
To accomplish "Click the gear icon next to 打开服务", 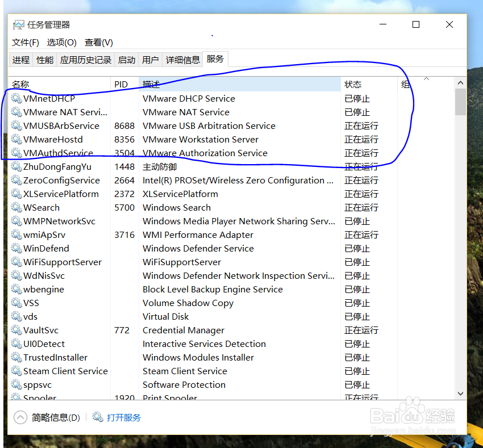I will [98, 417].
